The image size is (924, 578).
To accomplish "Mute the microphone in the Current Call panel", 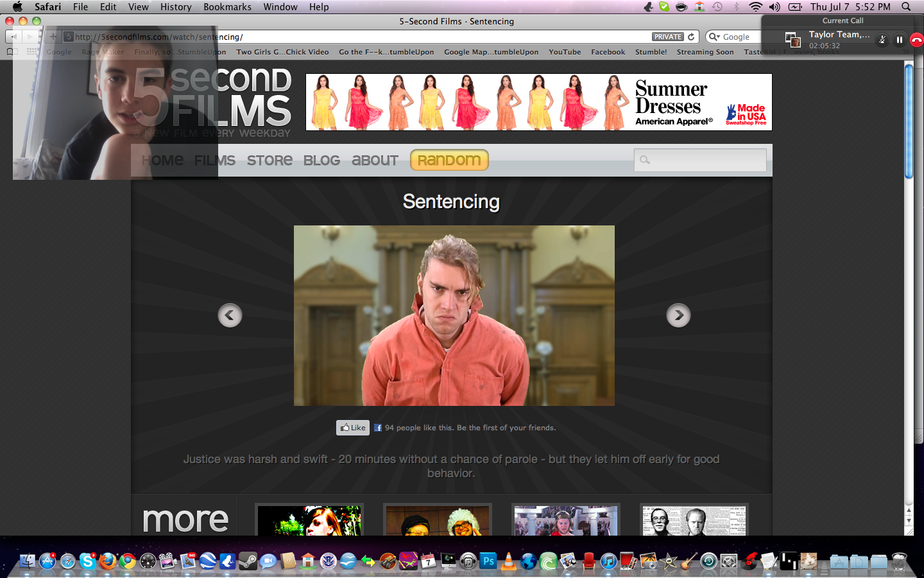I will click(x=882, y=40).
